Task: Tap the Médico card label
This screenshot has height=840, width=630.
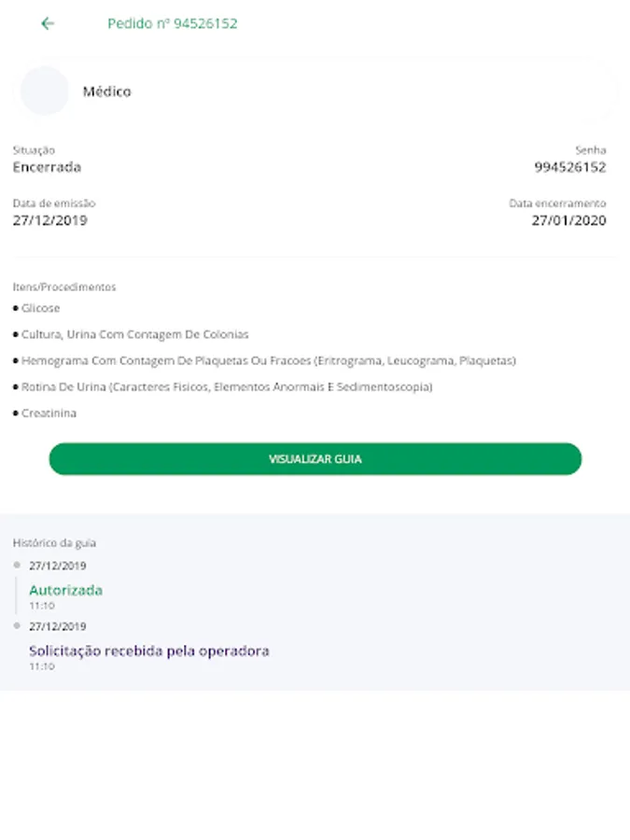Action: pyautogui.click(x=106, y=91)
